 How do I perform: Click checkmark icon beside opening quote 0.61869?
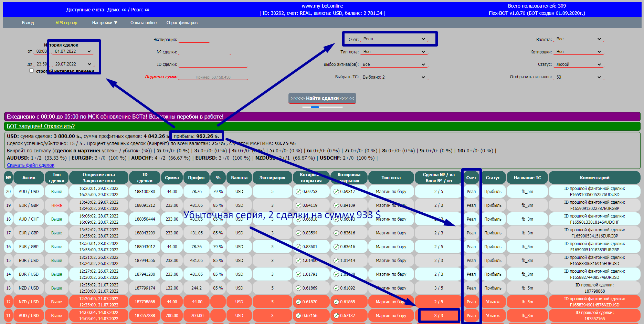pyautogui.click(x=298, y=288)
